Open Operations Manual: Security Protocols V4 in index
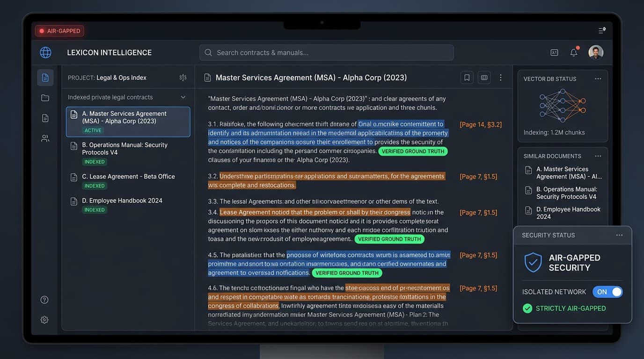Screen dimensions: 644x359 (x=128, y=153)
